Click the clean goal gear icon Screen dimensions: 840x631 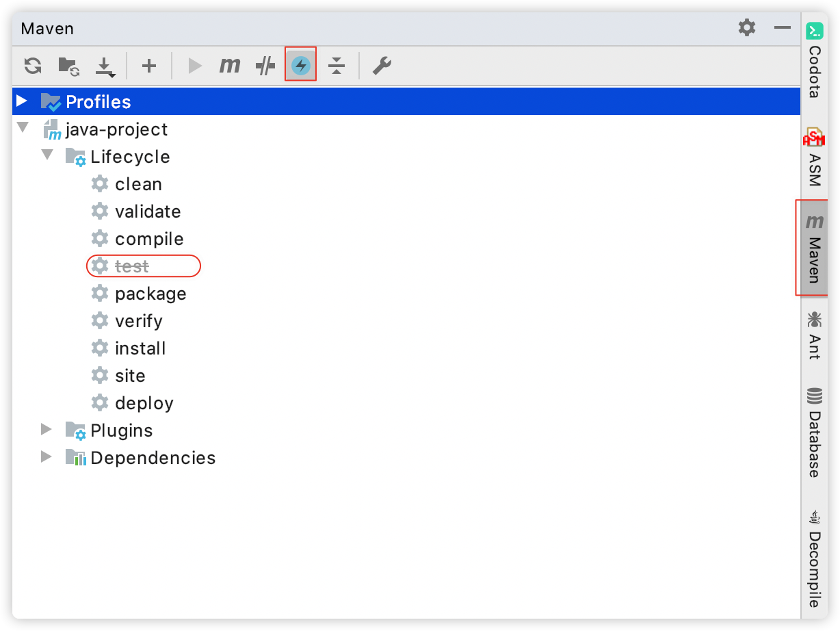(x=100, y=183)
